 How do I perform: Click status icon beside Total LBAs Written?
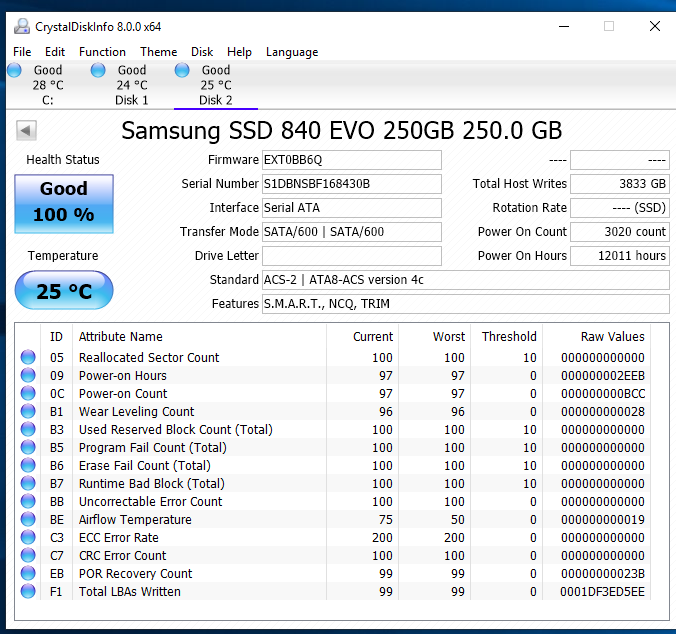tap(28, 592)
